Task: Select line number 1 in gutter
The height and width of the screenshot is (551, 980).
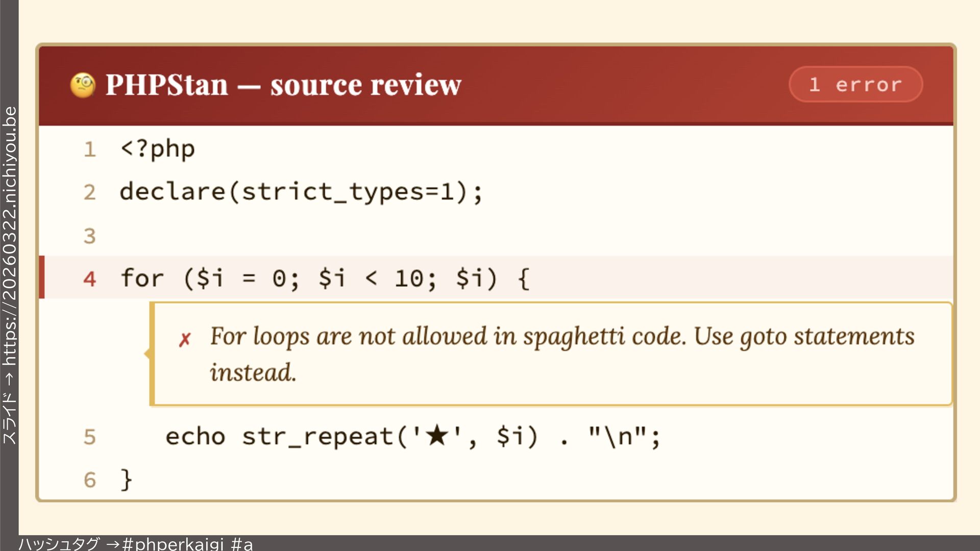Action: (90, 149)
